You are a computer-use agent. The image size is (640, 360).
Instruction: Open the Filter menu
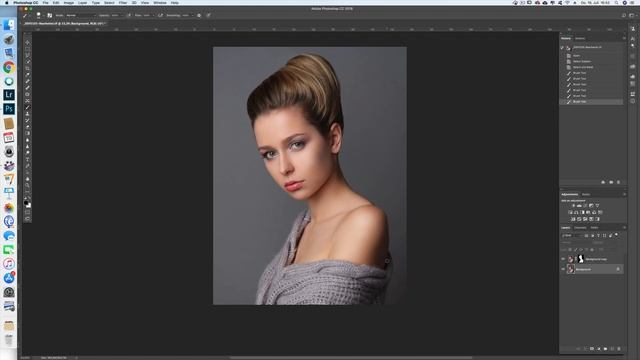[123, 2]
